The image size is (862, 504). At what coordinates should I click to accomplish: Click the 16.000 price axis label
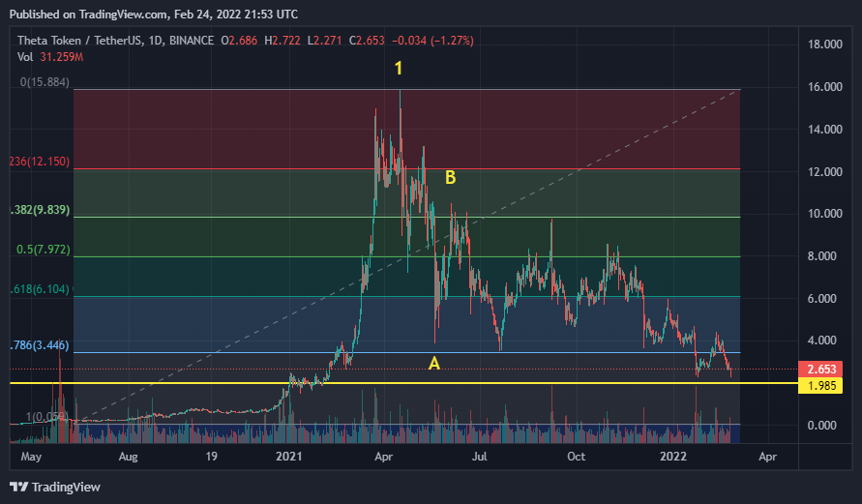point(824,87)
